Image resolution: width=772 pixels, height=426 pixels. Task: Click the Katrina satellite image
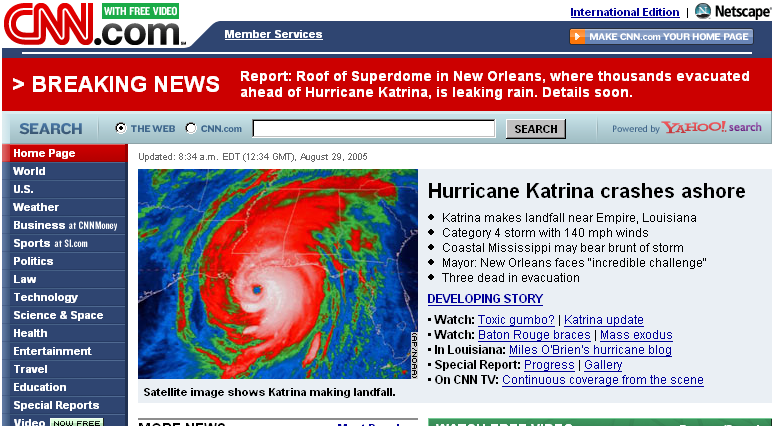(278, 274)
